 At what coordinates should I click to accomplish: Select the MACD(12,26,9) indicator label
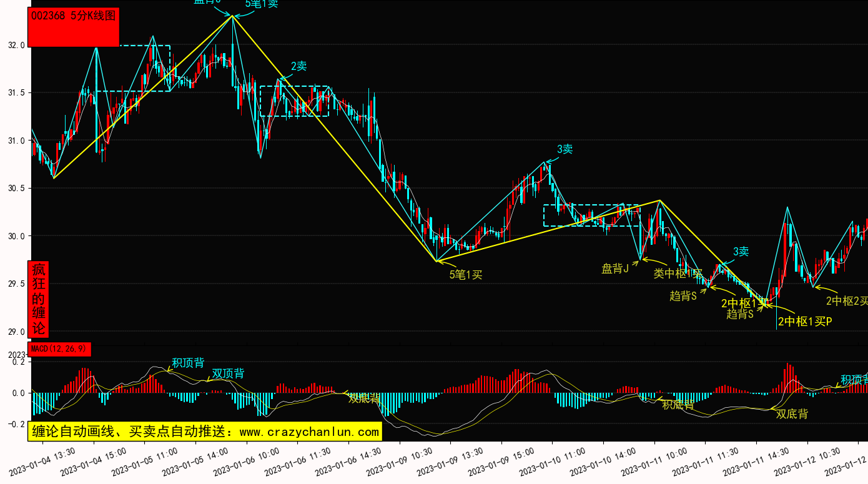[x=59, y=348]
